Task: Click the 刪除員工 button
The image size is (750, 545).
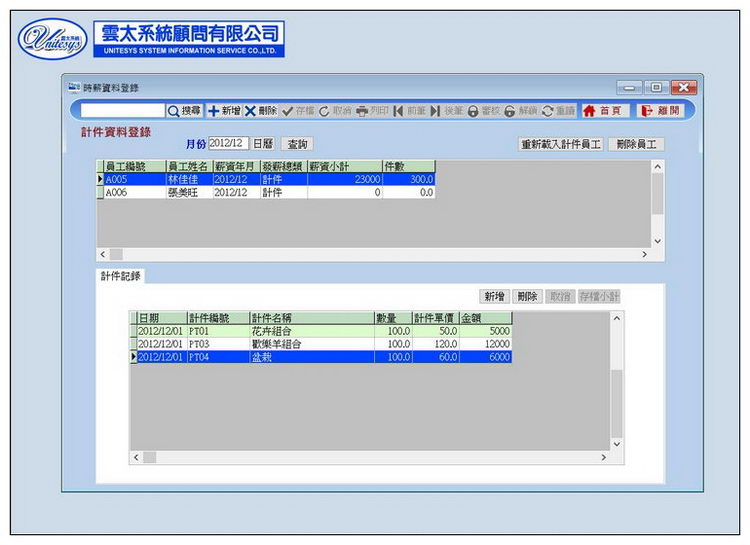Action: (636, 144)
